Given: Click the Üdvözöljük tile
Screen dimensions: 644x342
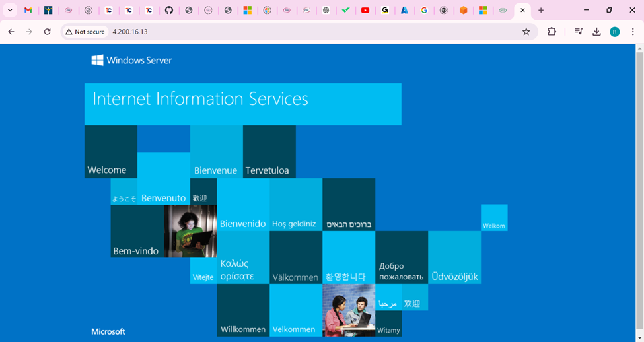Looking at the screenshot, I should 454,257.
